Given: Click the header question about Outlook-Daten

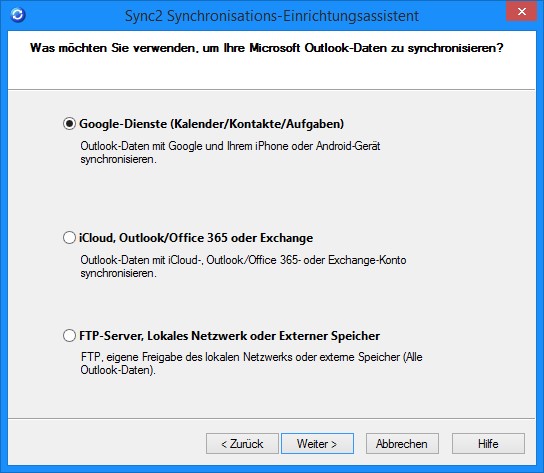Looking at the screenshot, I should 266,48.
